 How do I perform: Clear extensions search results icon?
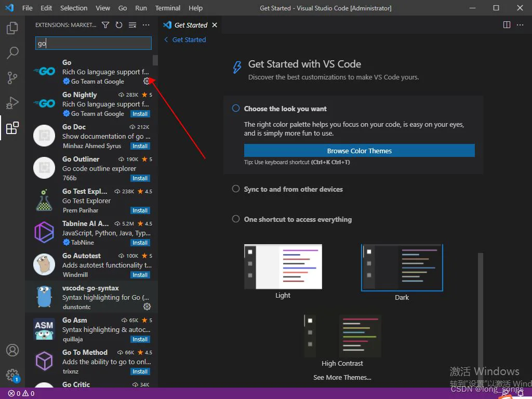click(x=132, y=25)
